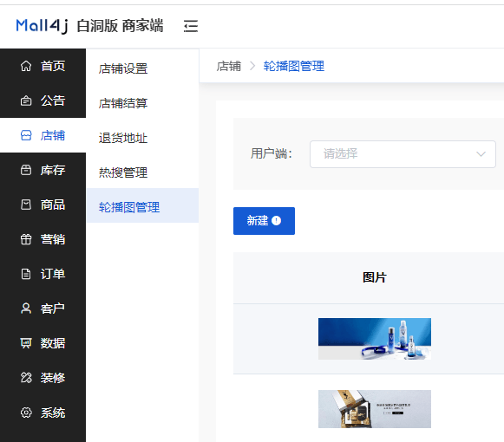Screen dimensions: 504x442
Task: Open the 数据 menu
Action: point(43,343)
